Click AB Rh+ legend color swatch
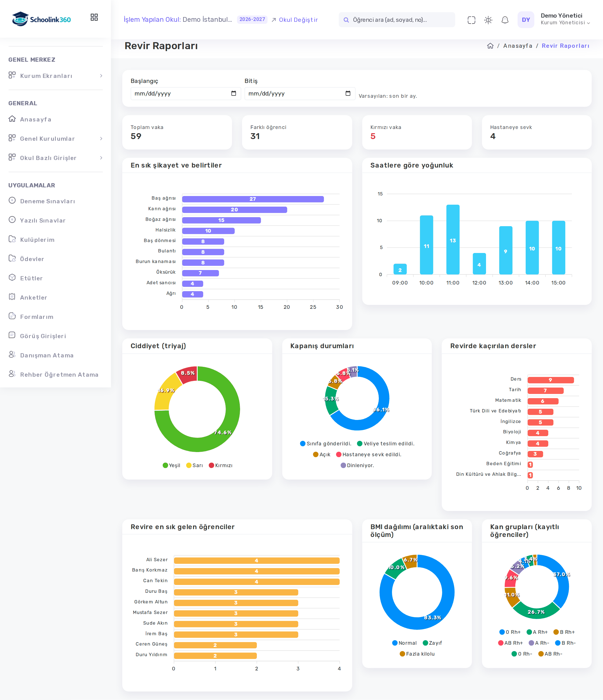Viewport: 603px width, 700px height. 501,643
